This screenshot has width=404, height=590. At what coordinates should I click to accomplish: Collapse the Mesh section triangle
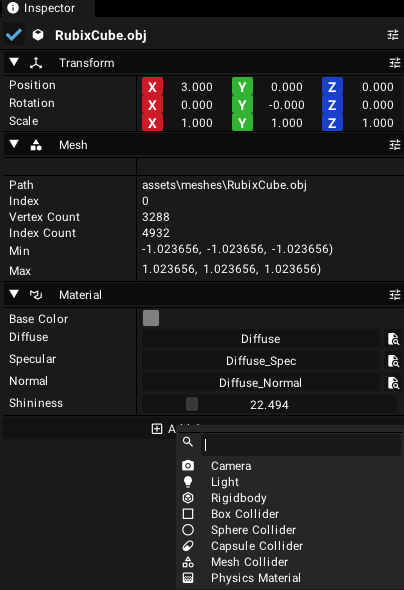(x=14, y=144)
